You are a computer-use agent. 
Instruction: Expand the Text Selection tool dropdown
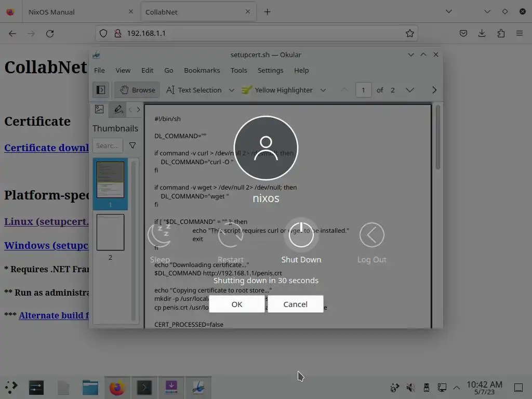[x=231, y=90]
